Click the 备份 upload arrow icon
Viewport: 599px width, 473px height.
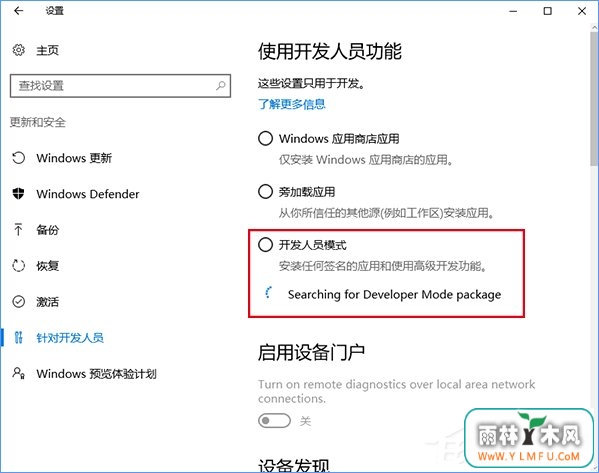18,230
